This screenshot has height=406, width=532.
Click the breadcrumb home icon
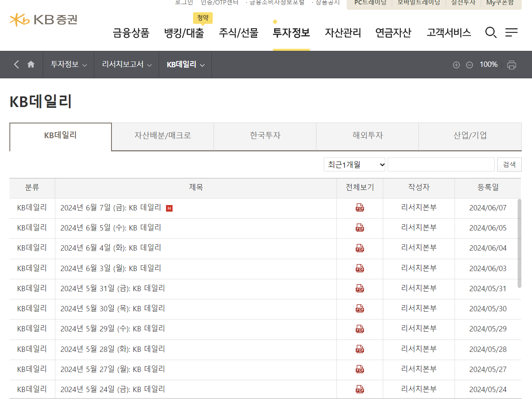coord(31,64)
